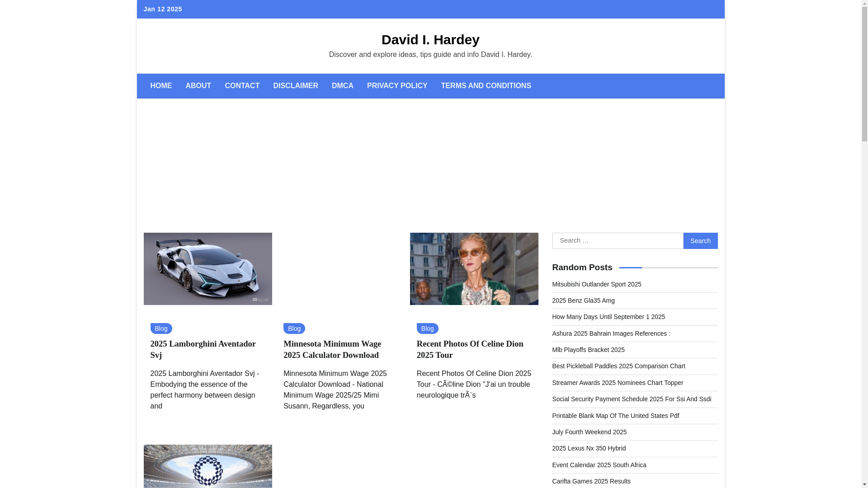The image size is (868, 488).
Task: Click the Random Posts heading
Action: click(582, 267)
